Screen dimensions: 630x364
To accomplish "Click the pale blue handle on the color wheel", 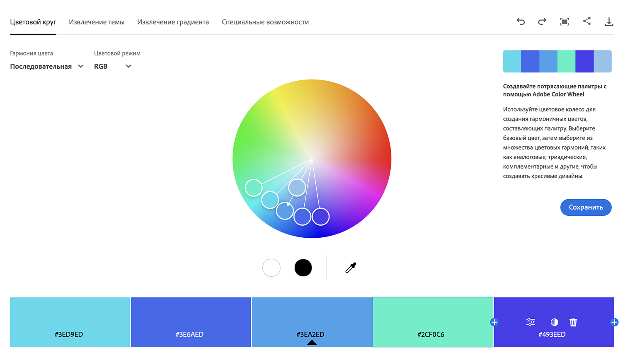I will click(297, 188).
